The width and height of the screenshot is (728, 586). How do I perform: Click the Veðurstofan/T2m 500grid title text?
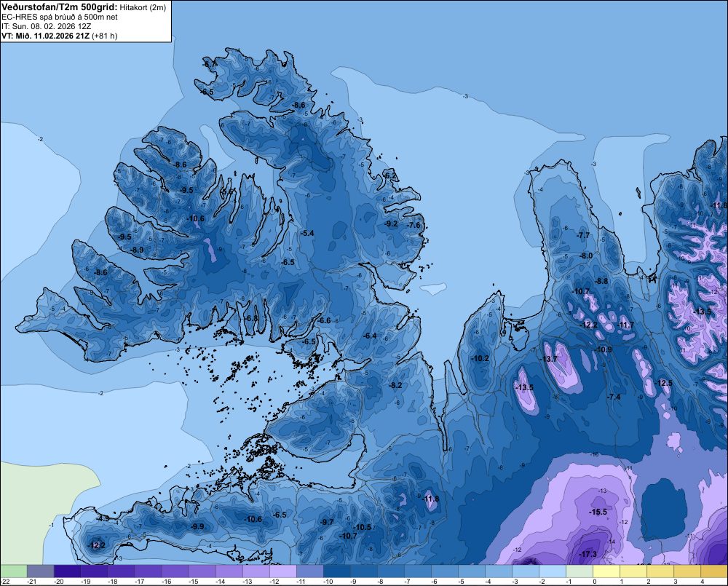[60, 7]
